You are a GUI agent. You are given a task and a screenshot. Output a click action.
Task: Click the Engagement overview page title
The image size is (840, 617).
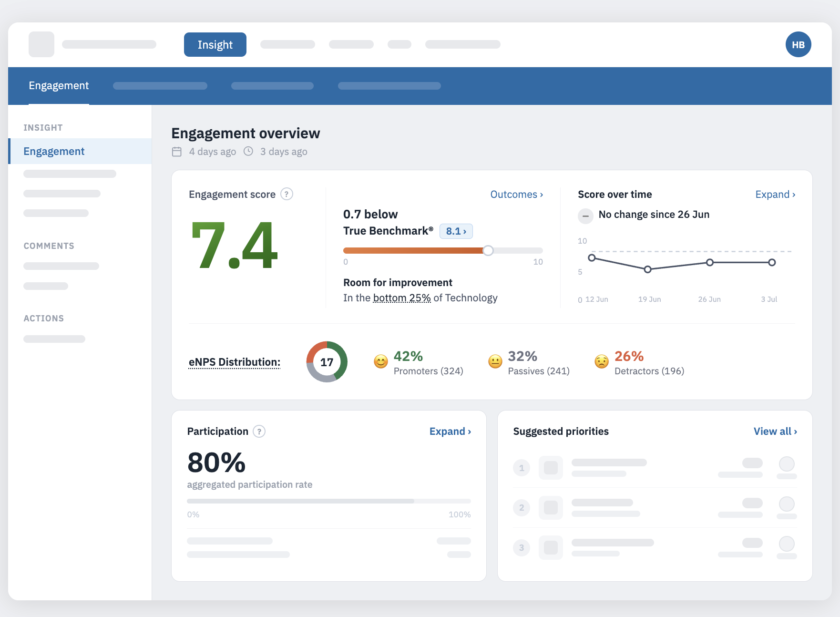246,133
